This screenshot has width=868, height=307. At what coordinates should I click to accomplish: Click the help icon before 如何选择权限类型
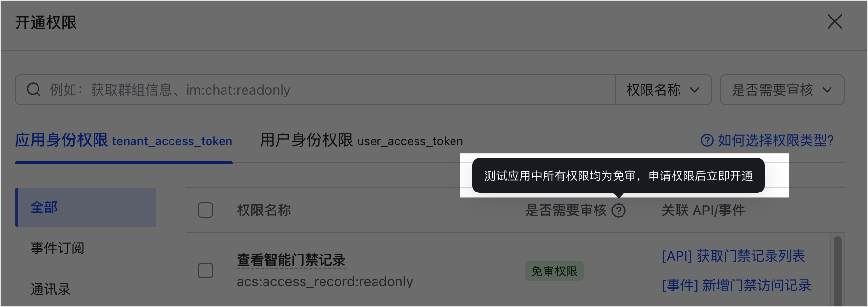coord(707,141)
